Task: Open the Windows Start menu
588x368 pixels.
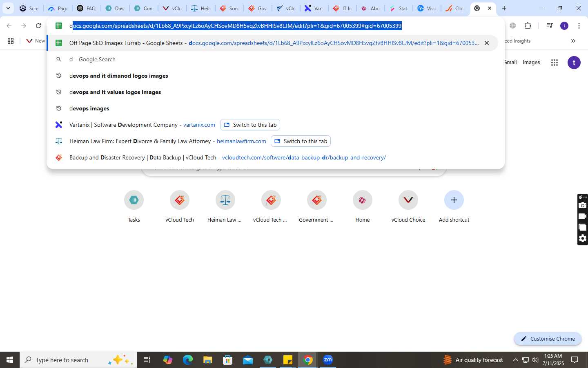Action: (10, 360)
